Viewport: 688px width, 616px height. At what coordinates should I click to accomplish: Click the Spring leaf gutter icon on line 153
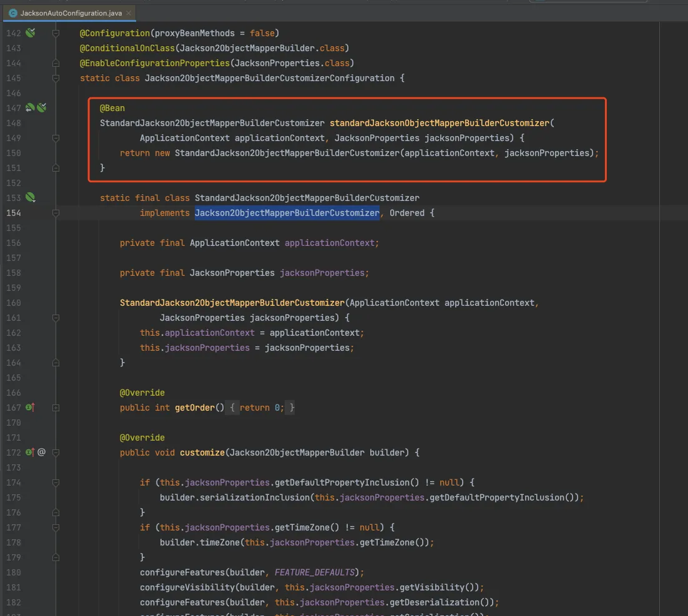(30, 198)
